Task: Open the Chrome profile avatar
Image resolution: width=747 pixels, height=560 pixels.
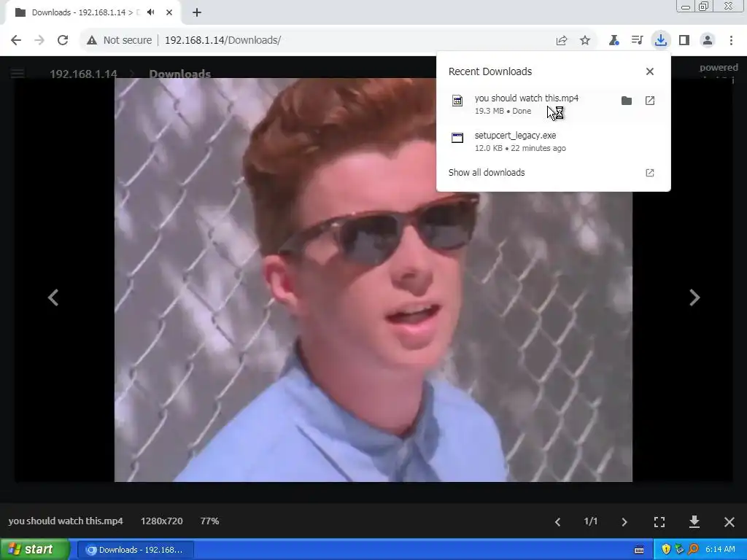Action: tap(708, 40)
